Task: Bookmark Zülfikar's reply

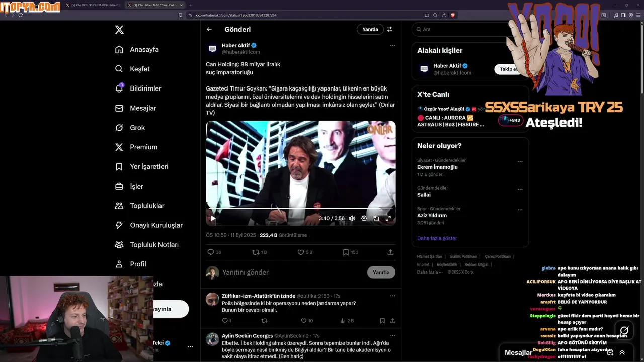Action: coord(382,321)
